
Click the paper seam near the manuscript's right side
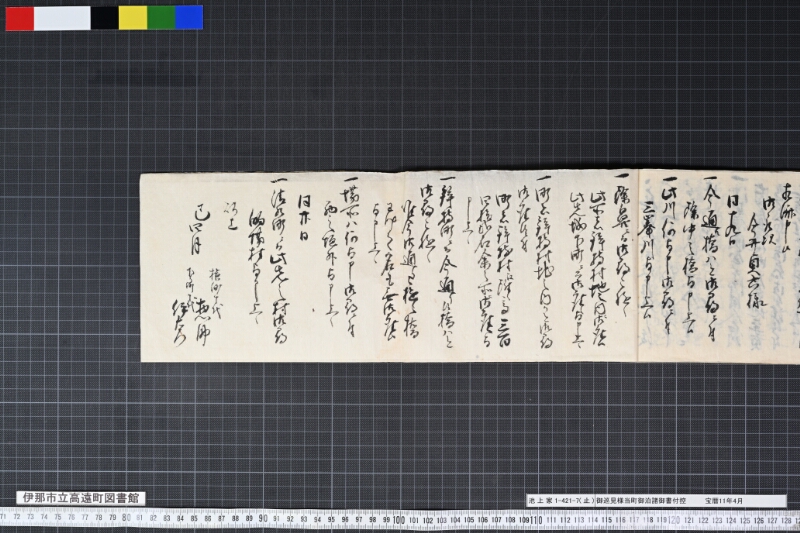(x=638, y=266)
